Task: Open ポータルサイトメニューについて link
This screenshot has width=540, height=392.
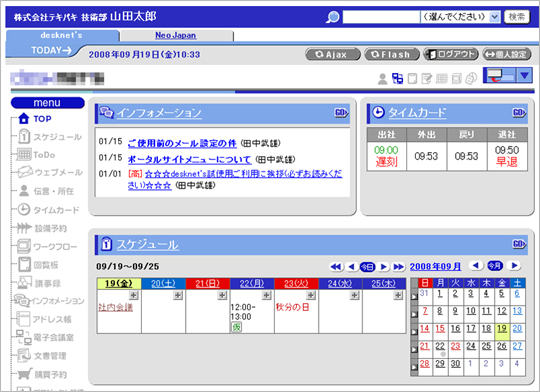Action: (x=189, y=159)
